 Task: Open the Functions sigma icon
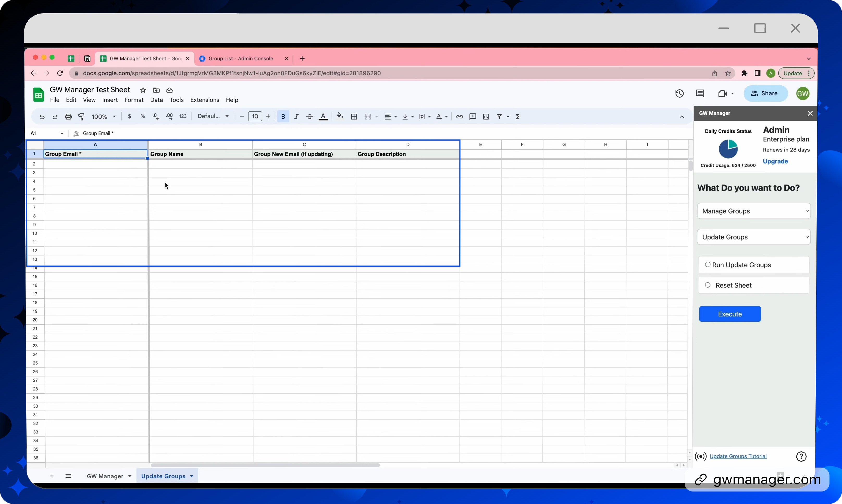(x=518, y=116)
